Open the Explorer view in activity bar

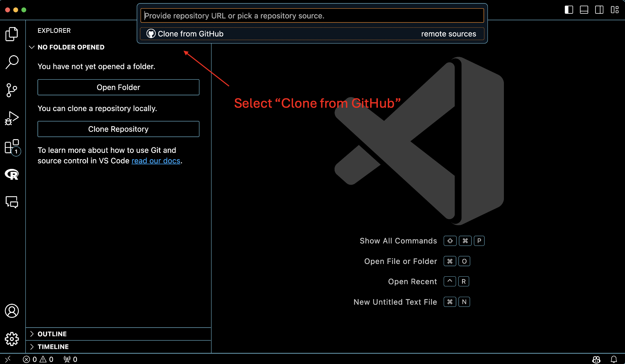12,34
